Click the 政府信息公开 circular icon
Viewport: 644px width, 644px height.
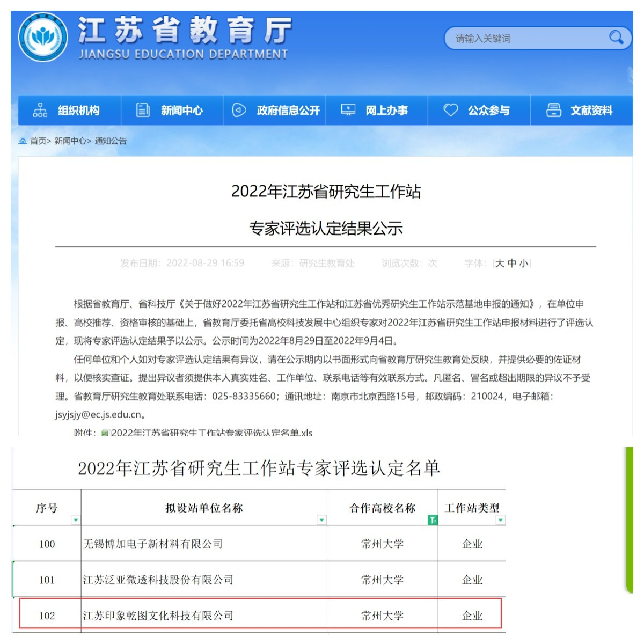pyautogui.click(x=239, y=110)
